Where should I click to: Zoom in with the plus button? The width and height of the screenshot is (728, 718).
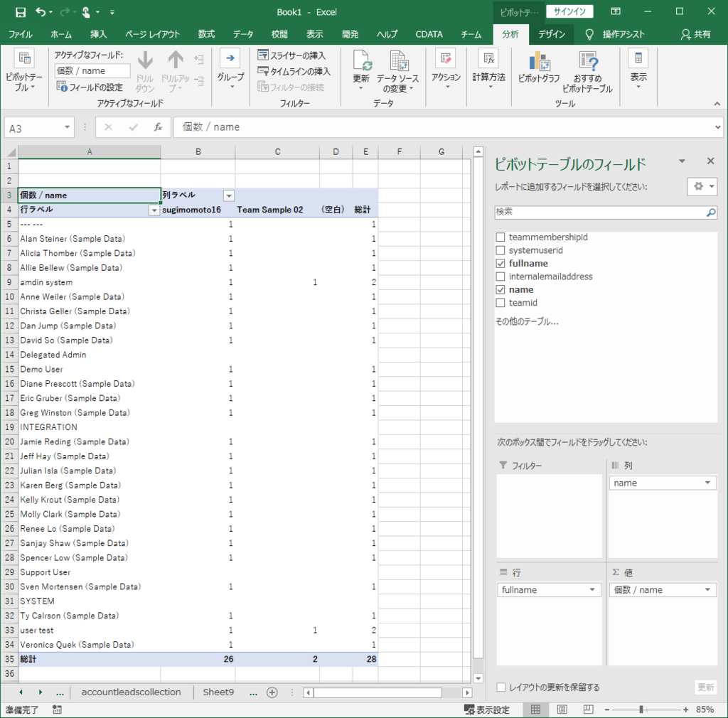click(686, 709)
